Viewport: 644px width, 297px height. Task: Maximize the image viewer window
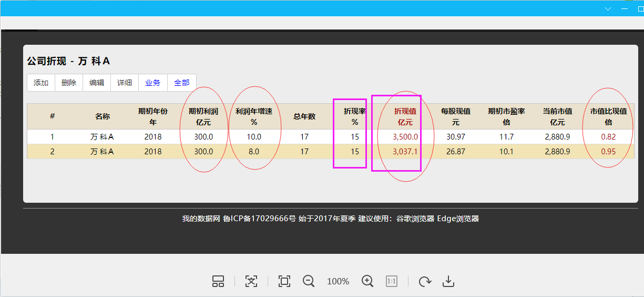point(641,9)
